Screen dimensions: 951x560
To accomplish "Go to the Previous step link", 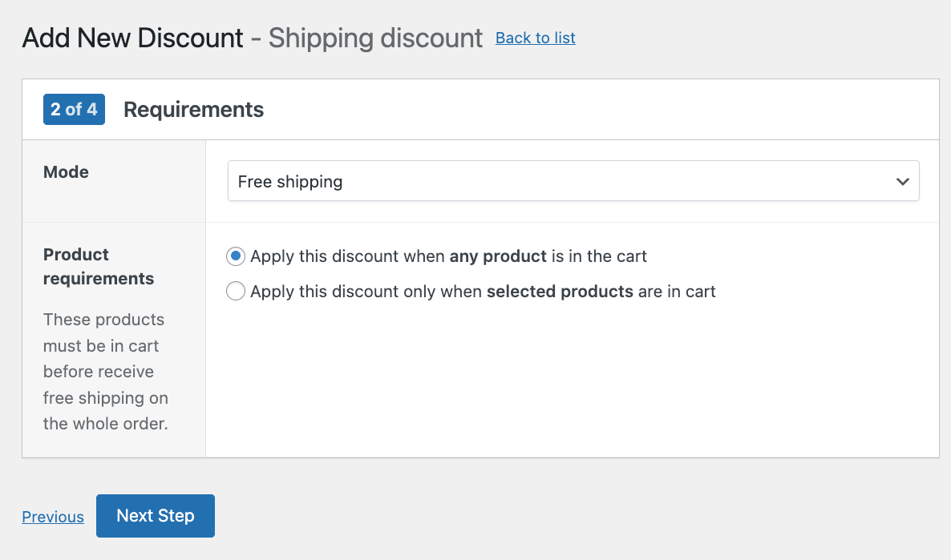I will [x=53, y=517].
